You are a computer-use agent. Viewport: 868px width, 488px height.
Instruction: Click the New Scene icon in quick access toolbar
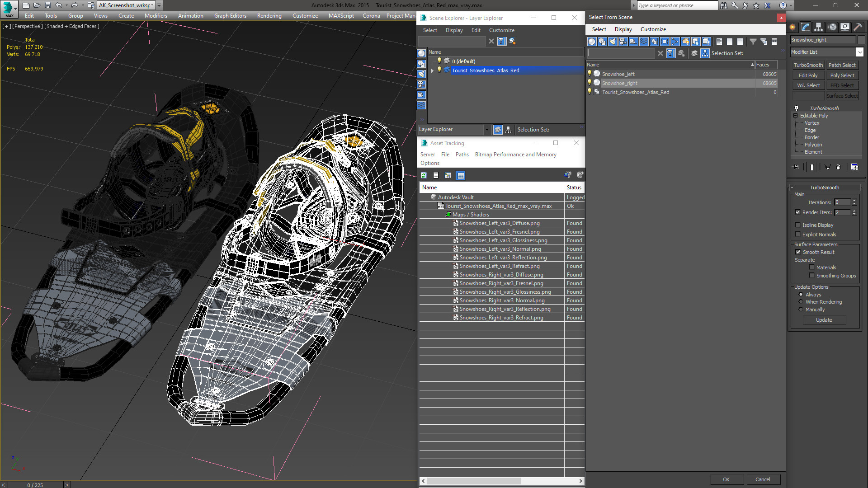pyautogui.click(x=26, y=5)
